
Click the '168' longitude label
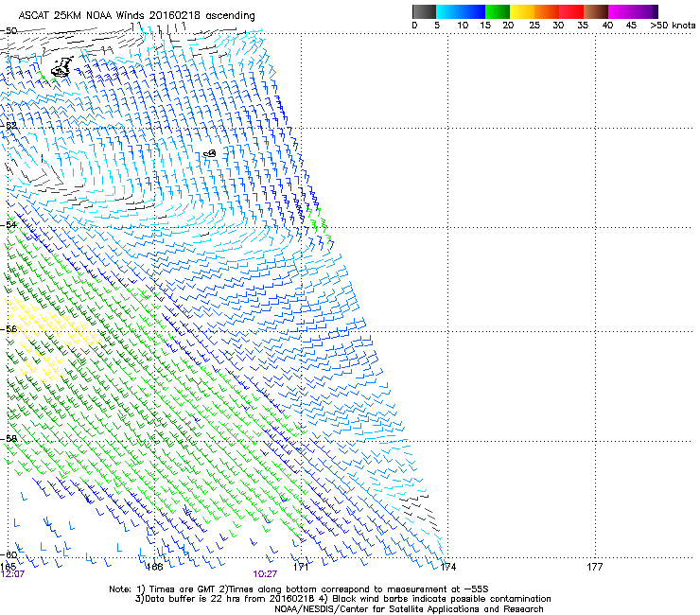pyautogui.click(x=154, y=567)
